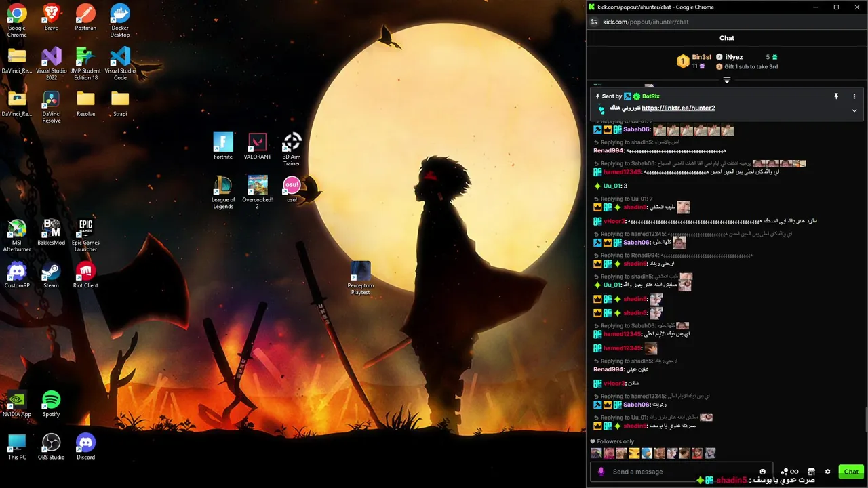868x488 pixels.
Task: Click the purple microphone icon in message box
Action: 601,472
